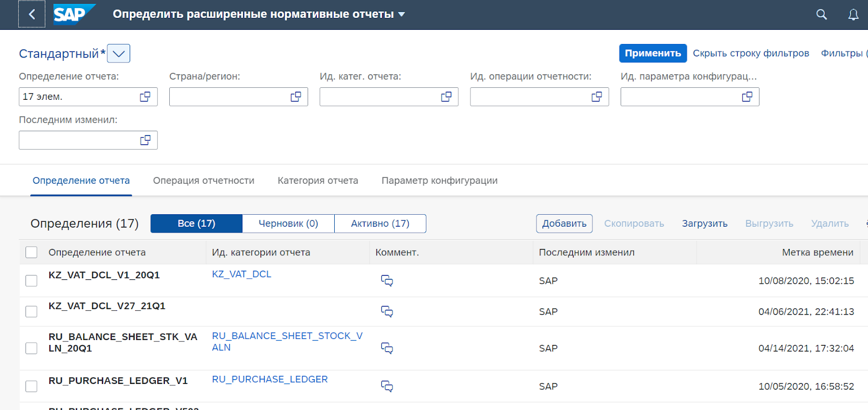The image size is (868, 410).
Task: Open the KZ_VAT_DCL category link
Action: 241,274
